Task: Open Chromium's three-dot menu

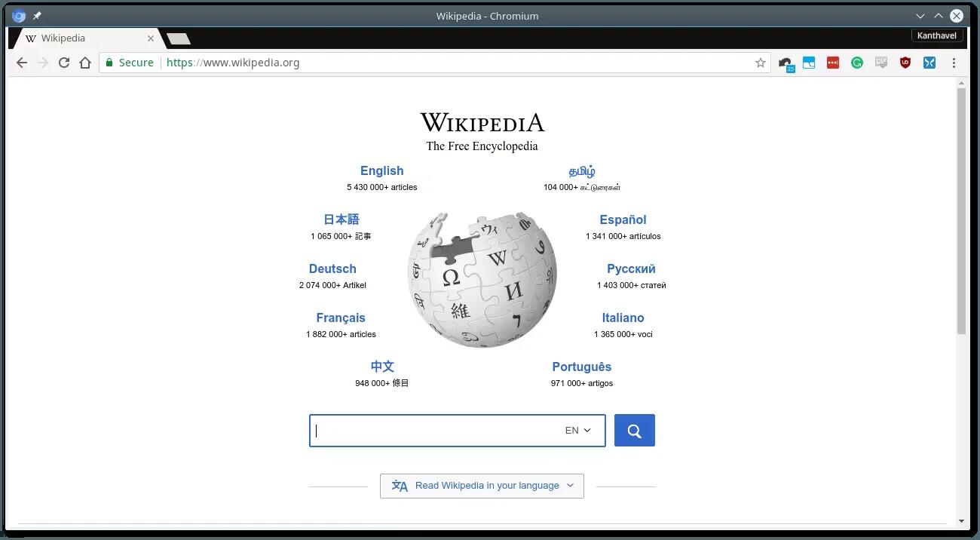Action: pos(954,63)
